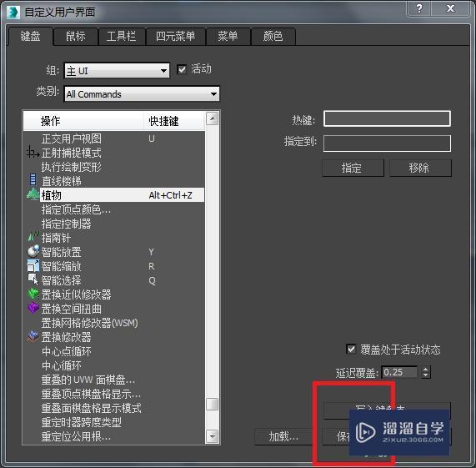Toggle the 覆盖处于活动状态 checkbox

pos(351,350)
